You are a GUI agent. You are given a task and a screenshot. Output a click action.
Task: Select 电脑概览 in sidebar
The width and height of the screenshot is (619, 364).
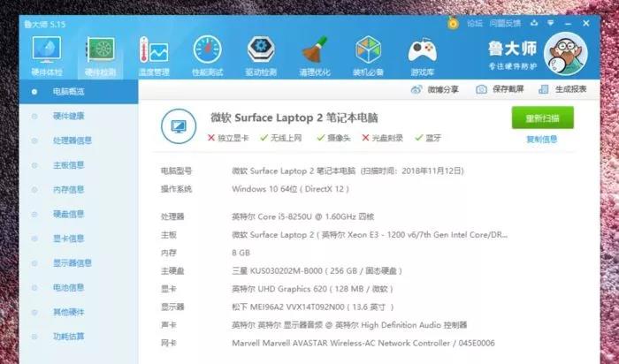click(79, 92)
